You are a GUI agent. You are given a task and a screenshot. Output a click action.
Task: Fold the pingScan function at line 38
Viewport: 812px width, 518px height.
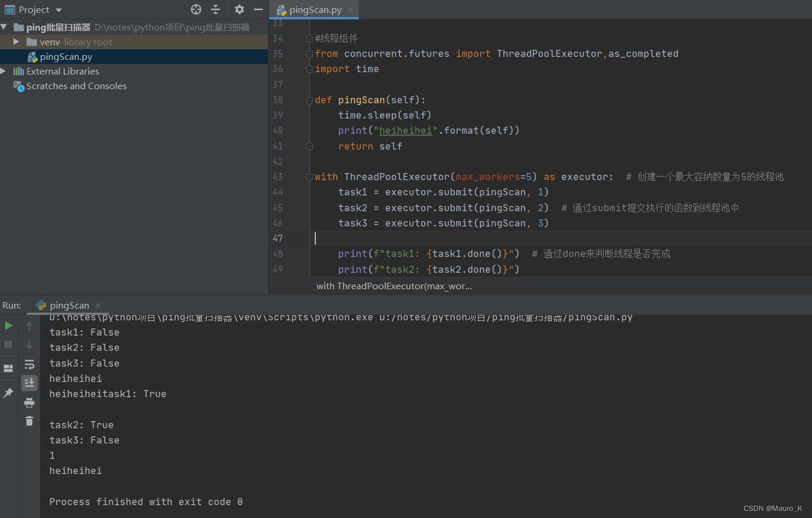(309, 100)
